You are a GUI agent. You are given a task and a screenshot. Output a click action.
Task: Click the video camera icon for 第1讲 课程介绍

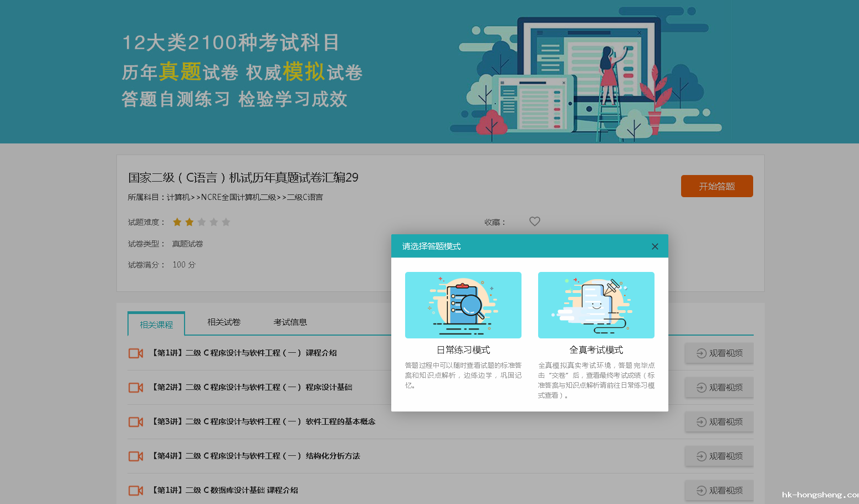coord(136,353)
